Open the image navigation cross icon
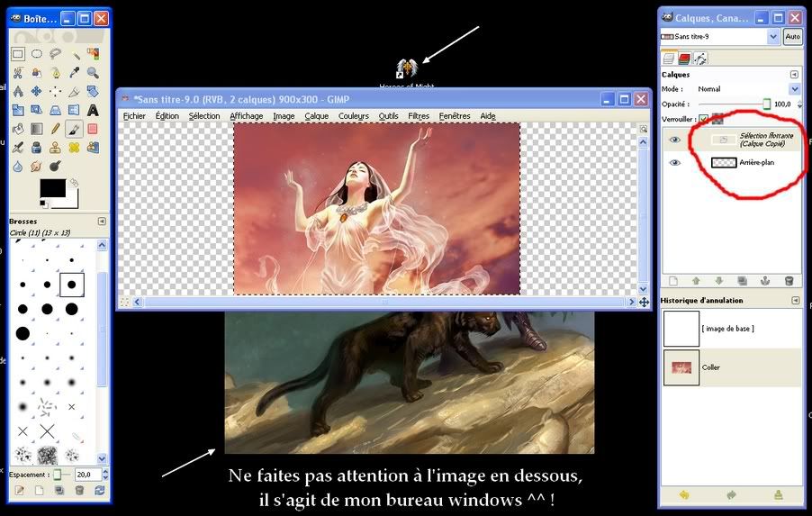 [x=644, y=302]
